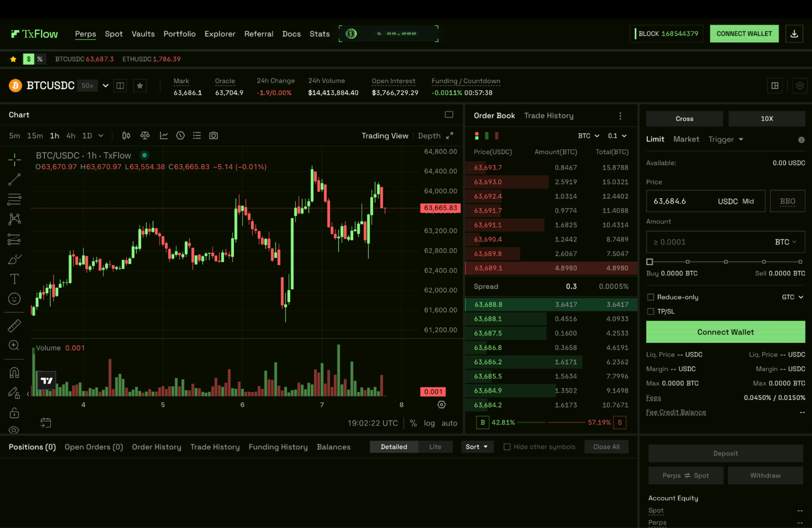812x528 pixels.
Task: Toggle percent display in ticker bar
Action: (x=40, y=59)
